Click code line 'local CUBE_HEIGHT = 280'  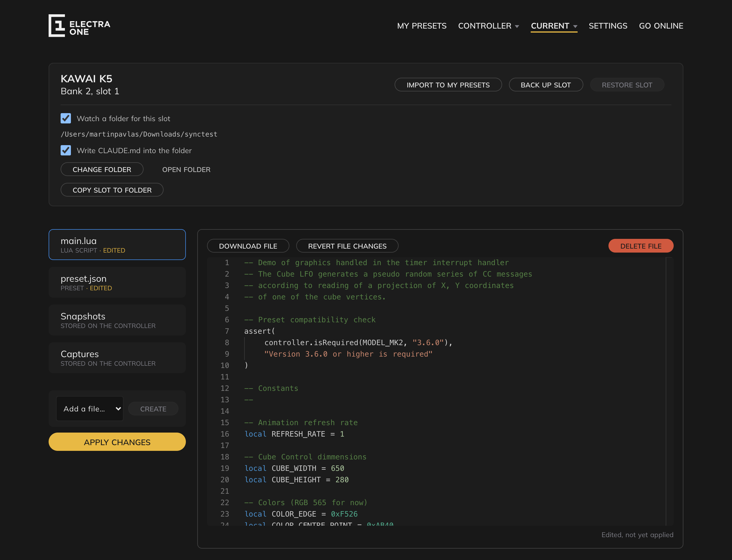297,480
